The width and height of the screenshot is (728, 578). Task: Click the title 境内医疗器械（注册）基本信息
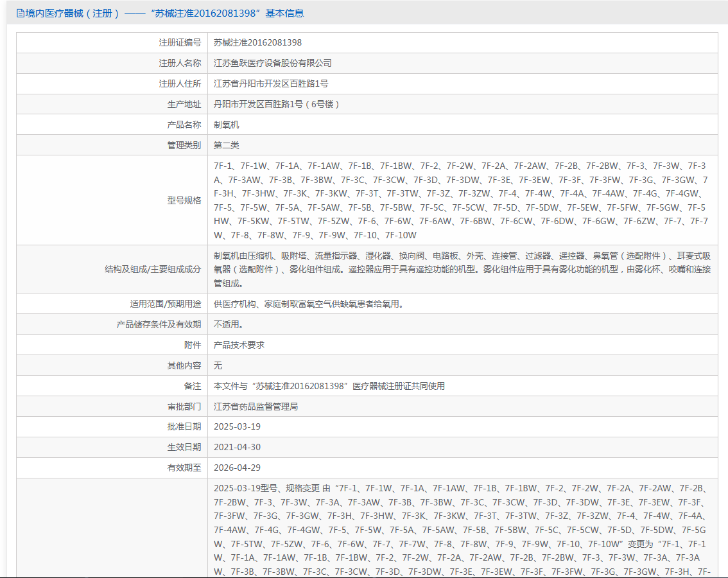tap(165, 13)
